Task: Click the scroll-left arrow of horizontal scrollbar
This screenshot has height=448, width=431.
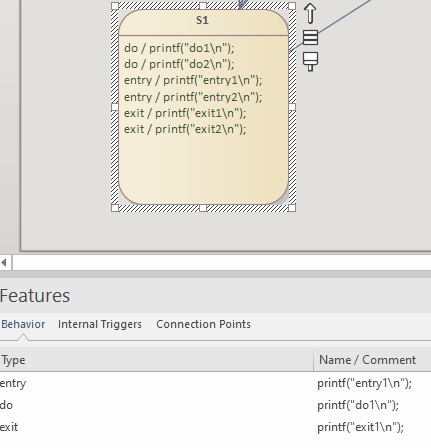Action: click(x=4, y=263)
